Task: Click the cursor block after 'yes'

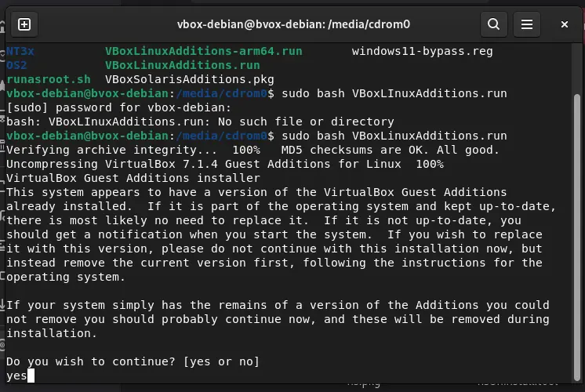Action: pos(31,376)
